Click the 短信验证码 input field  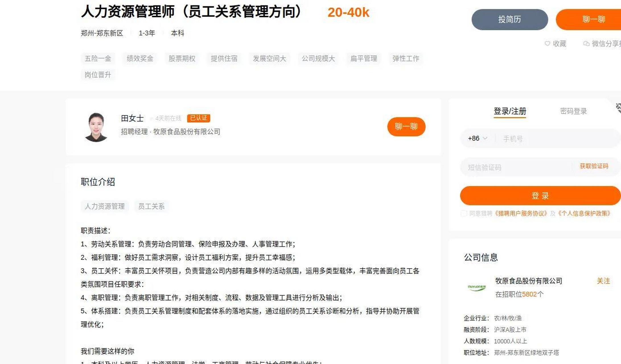pyautogui.click(x=517, y=167)
